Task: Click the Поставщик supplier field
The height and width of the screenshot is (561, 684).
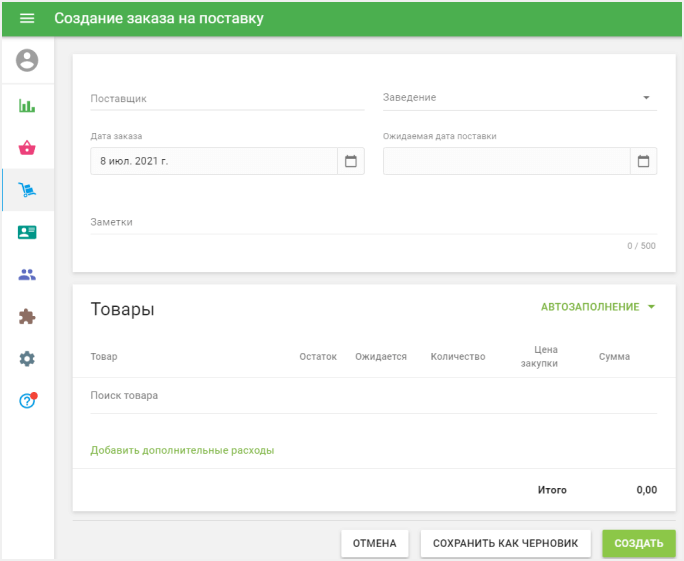Action: pyautogui.click(x=227, y=99)
